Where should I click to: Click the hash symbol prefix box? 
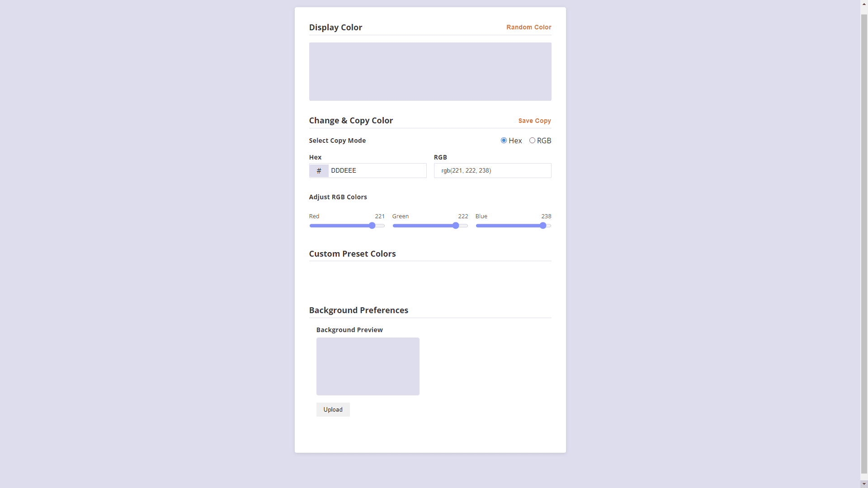(319, 171)
